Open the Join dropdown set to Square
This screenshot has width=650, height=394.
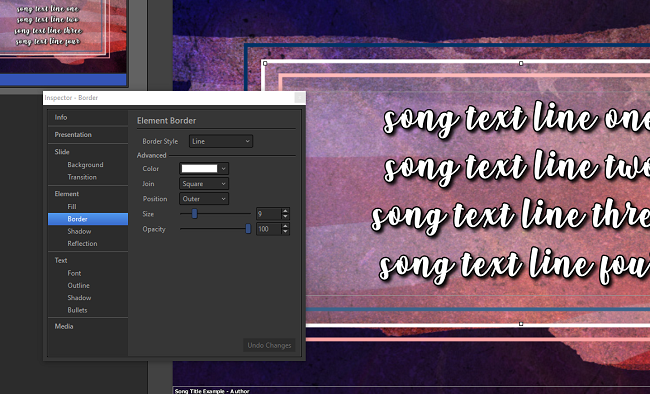204,184
